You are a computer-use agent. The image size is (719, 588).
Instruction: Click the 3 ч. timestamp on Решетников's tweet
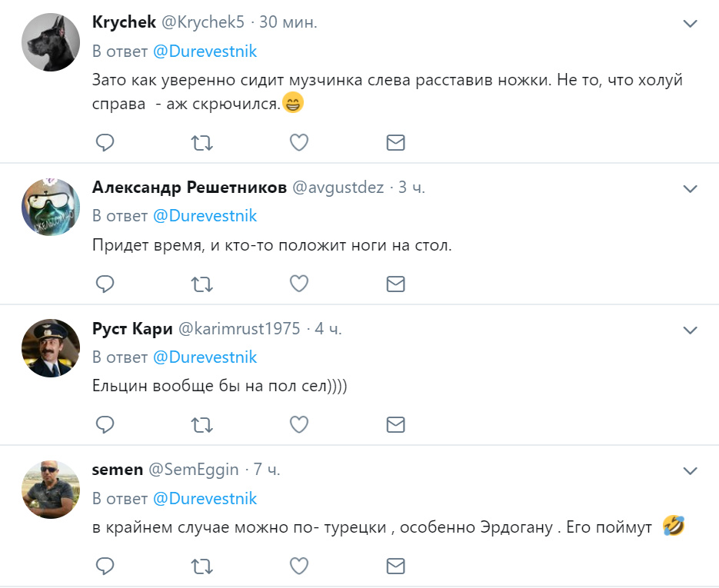(x=411, y=188)
